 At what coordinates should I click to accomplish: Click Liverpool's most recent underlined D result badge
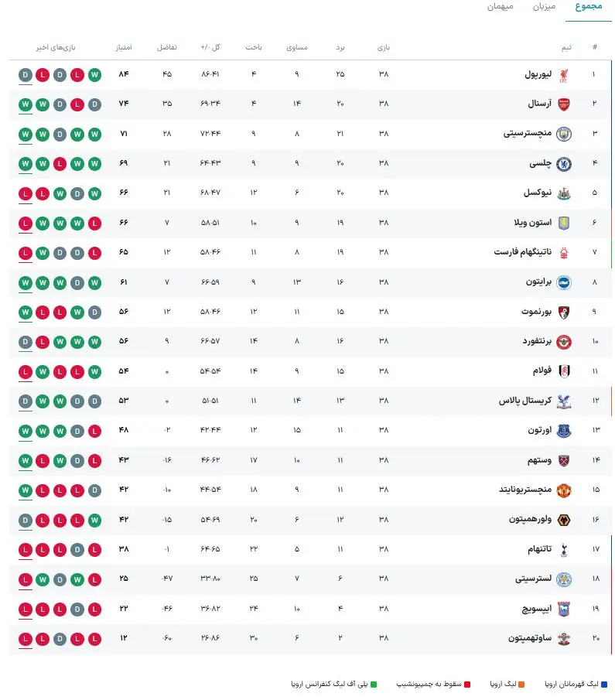[26, 75]
